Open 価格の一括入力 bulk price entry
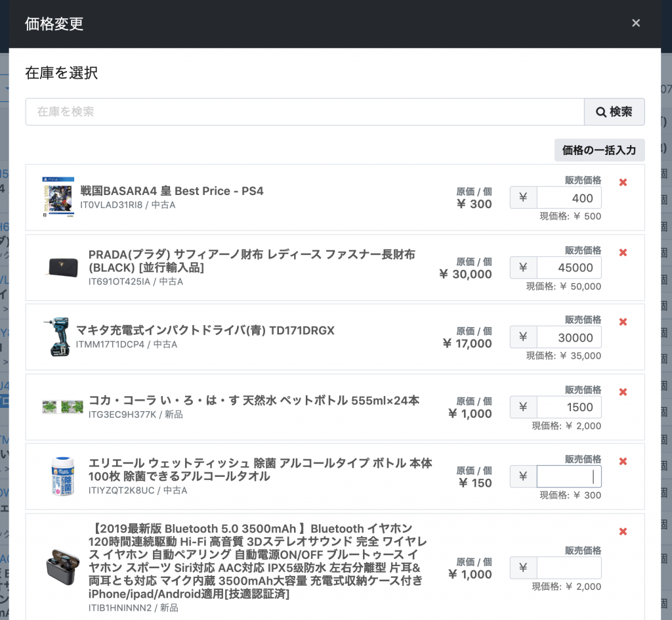Screen dimensions: 672x620 [599, 150]
